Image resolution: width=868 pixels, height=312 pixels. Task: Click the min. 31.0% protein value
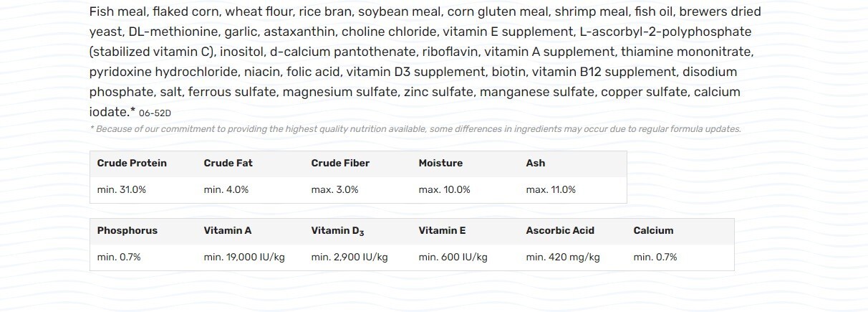pos(121,189)
